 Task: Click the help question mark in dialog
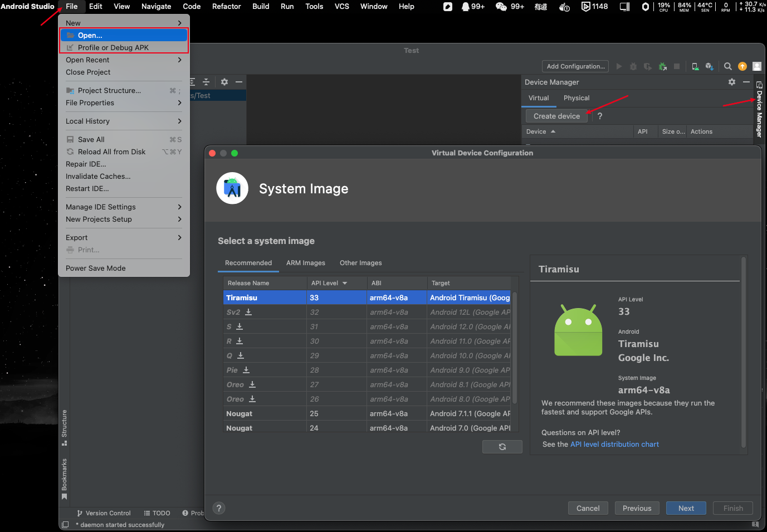[219, 508]
